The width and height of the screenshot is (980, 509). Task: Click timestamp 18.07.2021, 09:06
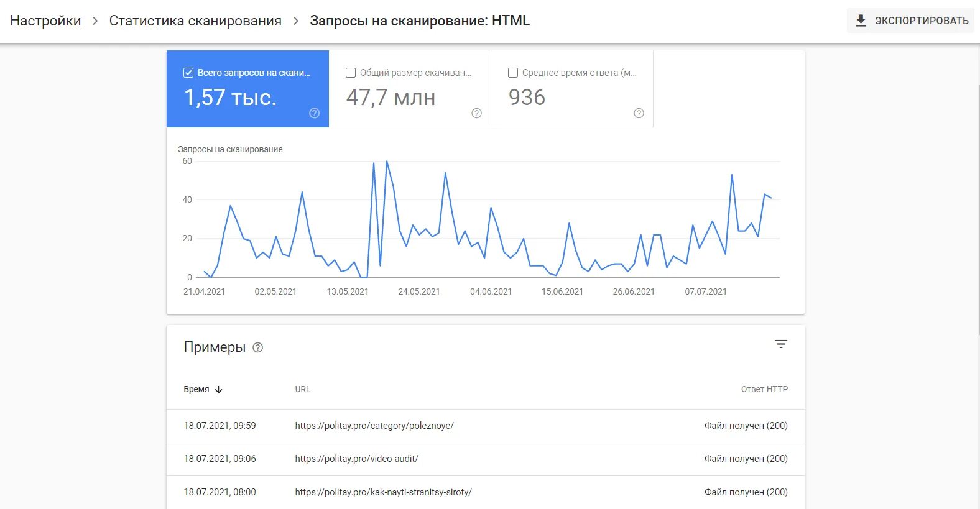coord(220,459)
